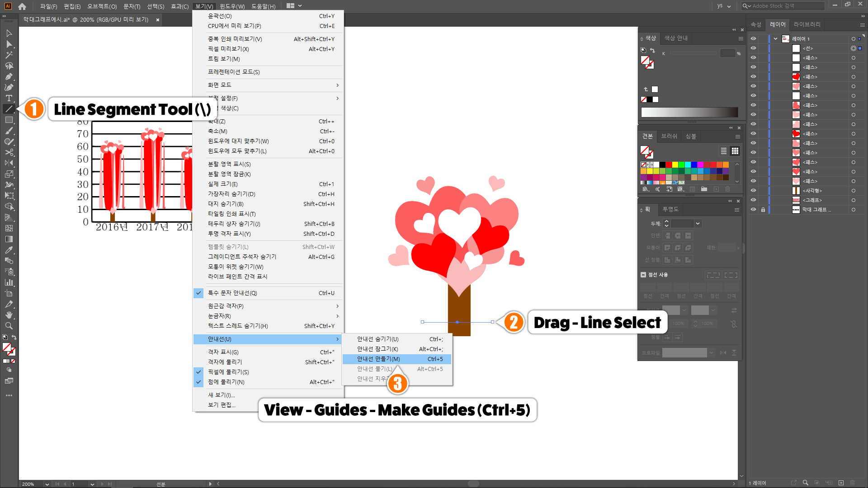
Task: Select the Shape Builder tool
Action: click(9, 206)
